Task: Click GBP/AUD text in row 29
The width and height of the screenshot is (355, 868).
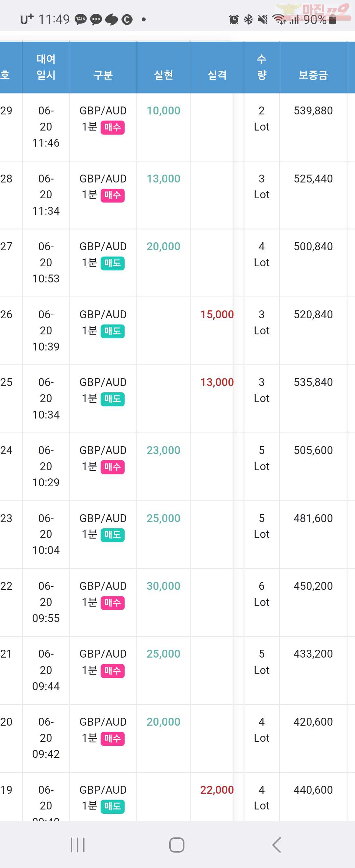Action: pyautogui.click(x=103, y=110)
